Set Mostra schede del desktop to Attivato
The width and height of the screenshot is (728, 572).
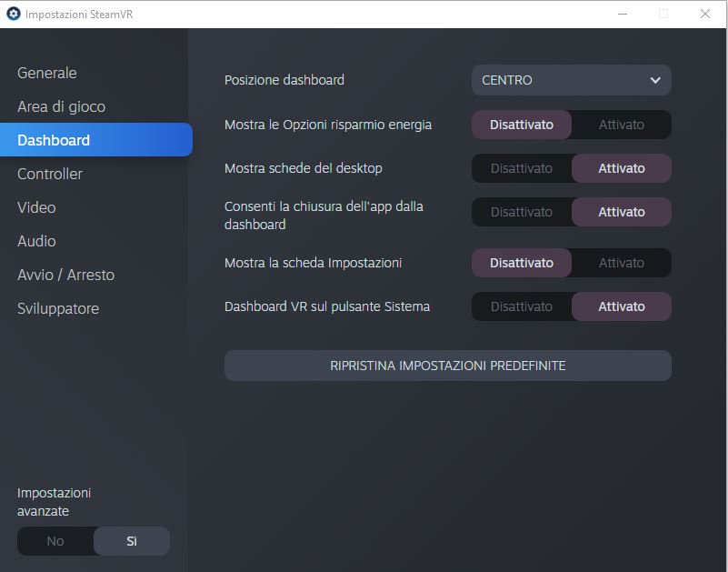pos(622,168)
